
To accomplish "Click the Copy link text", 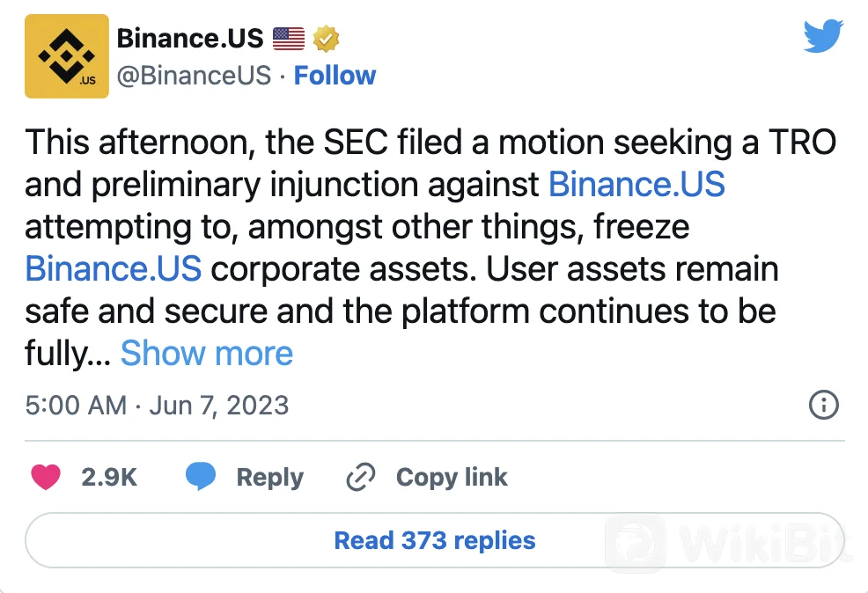I will (452, 477).
